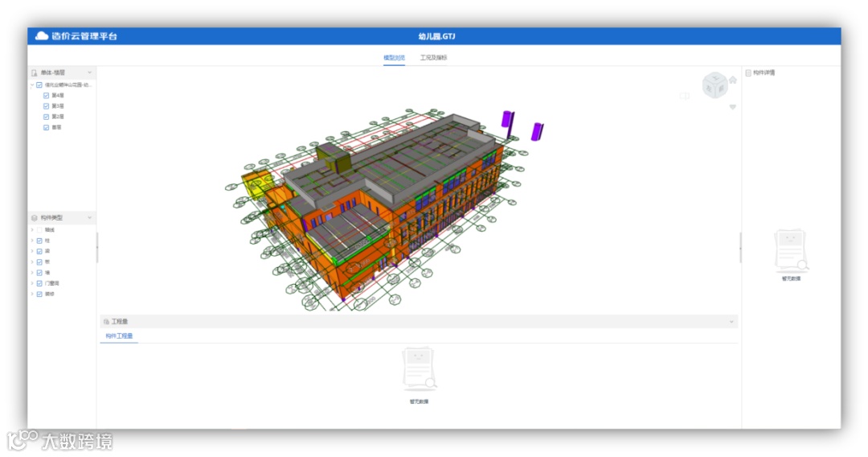
Task: Uncheck the 装修 component type checkbox
Action: click(x=39, y=294)
